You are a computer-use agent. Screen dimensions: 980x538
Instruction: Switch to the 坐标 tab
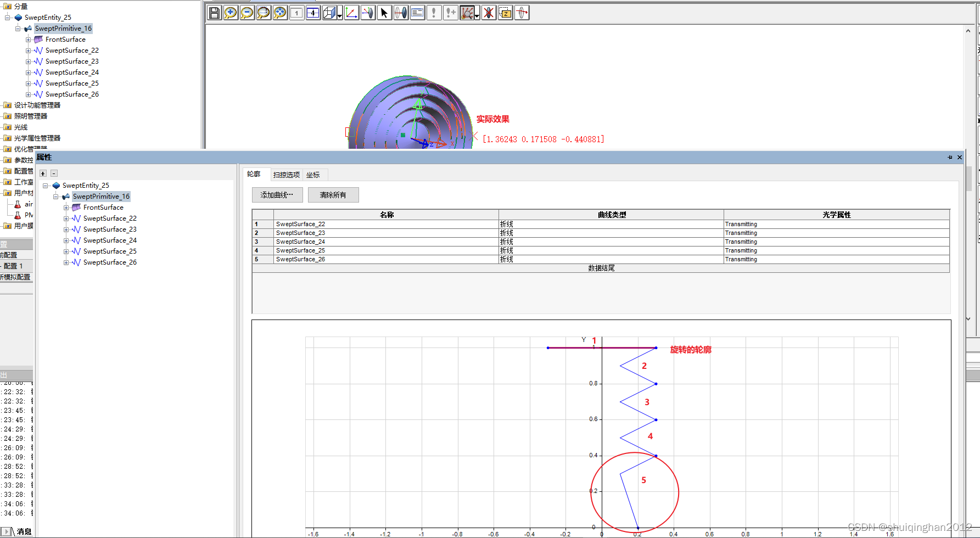click(x=313, y=175)
